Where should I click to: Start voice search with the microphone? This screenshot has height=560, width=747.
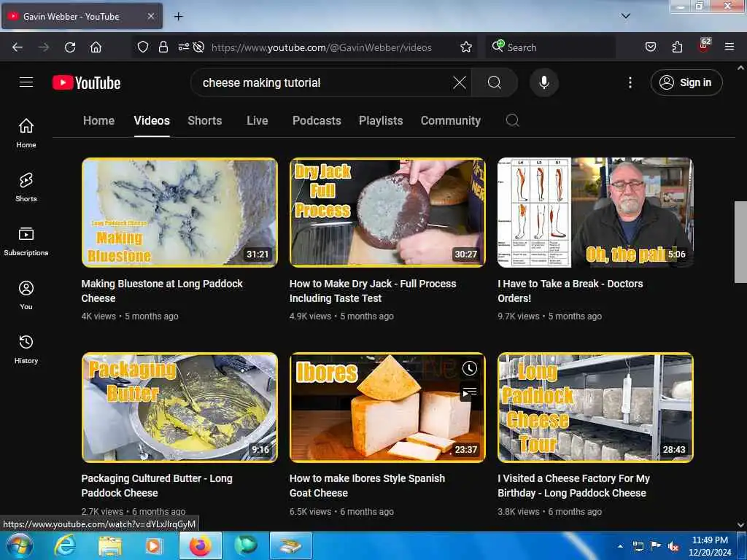(544, 82)
